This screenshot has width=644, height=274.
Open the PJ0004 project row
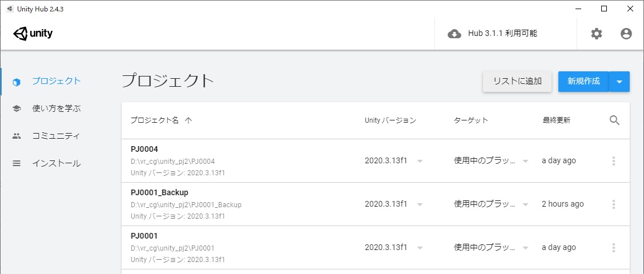pyautogui.click(x=376, y=160)
